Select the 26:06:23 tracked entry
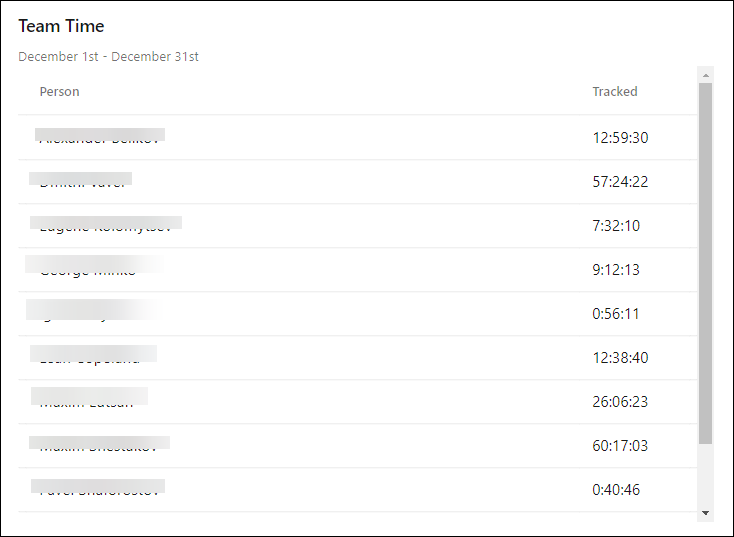 click(620, 402)
